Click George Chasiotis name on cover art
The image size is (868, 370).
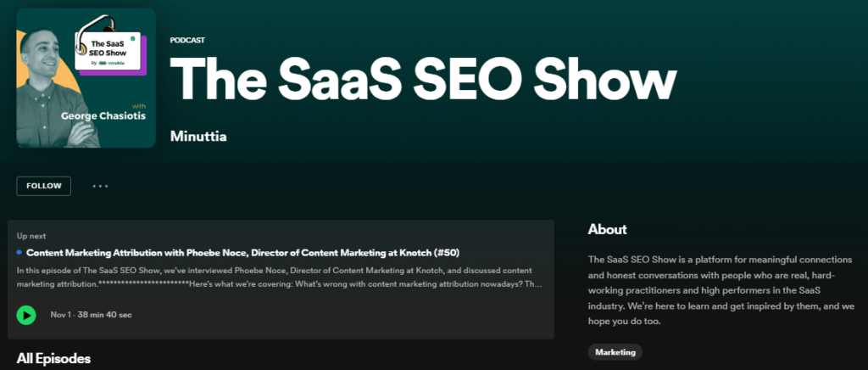coord(104,115)
